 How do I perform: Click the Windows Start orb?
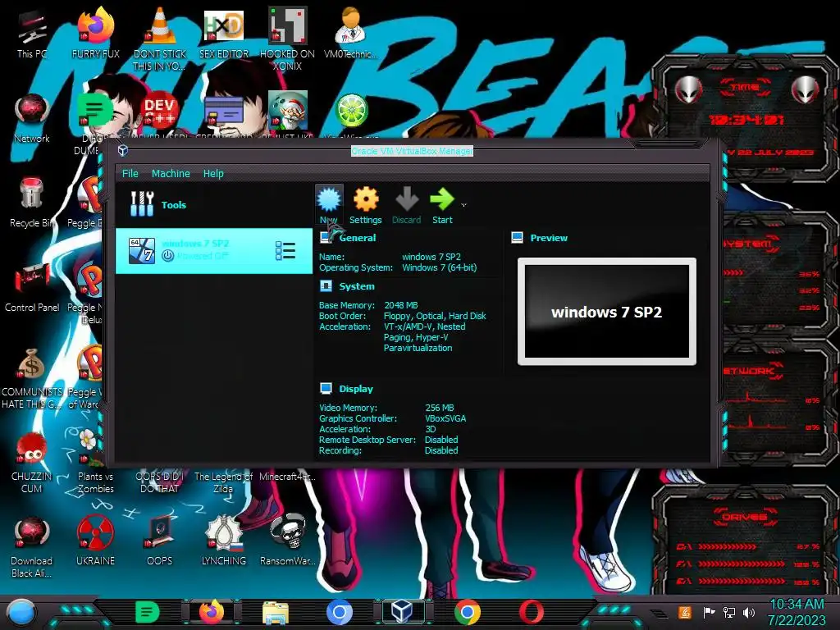(21, 613)
